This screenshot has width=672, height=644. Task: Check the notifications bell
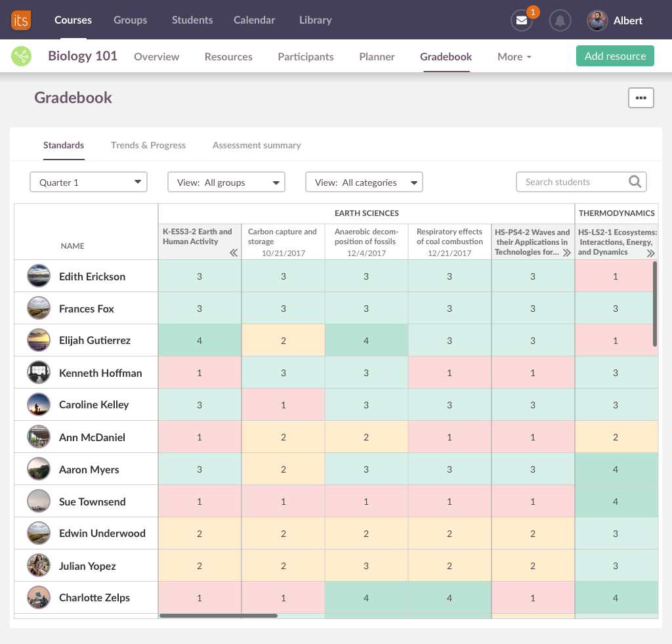pos(560,20)
